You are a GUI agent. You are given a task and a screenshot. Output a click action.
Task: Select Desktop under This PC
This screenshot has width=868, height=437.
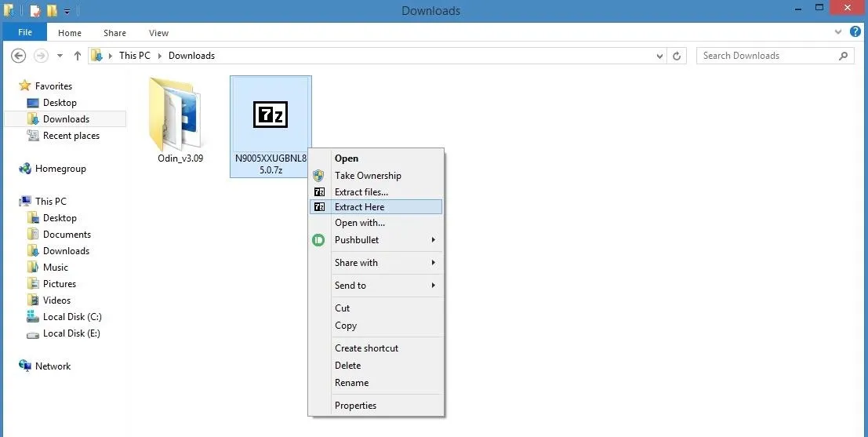(60, 217)
